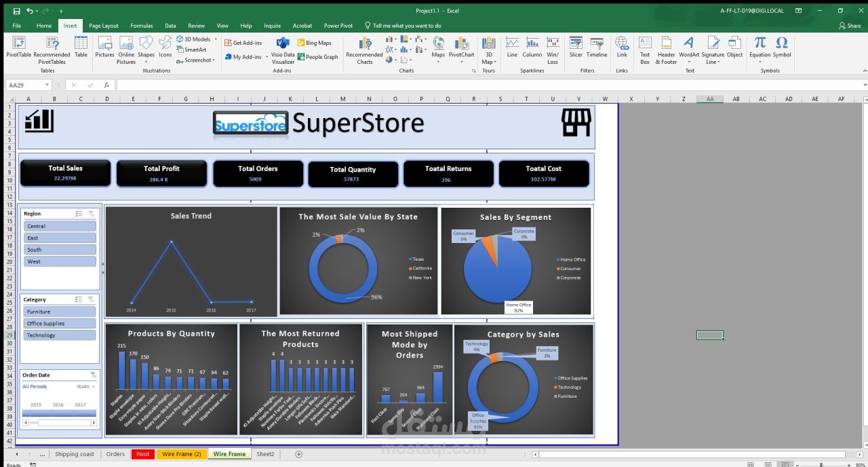Add a new sheet

[x=298, y=454]
